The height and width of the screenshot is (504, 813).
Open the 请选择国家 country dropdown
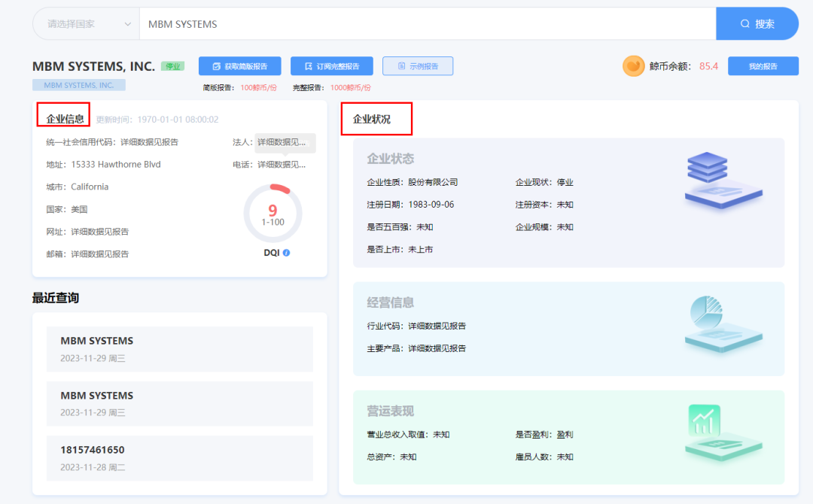click(x=86, y=24)
